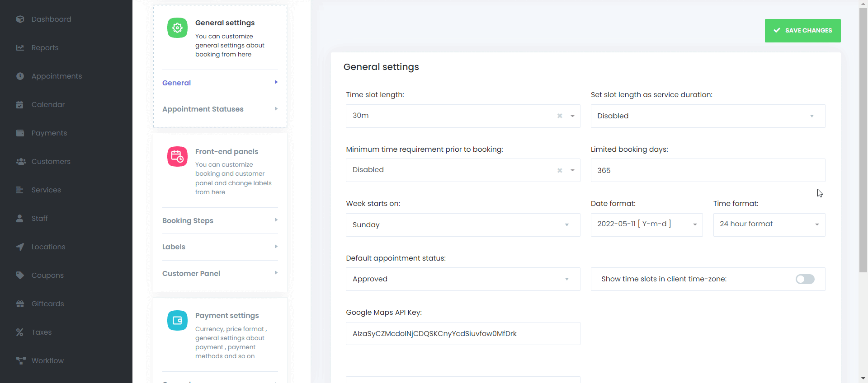Click the Services list icon
This screenshot has width=868, height=383.
tap(20, 190)
